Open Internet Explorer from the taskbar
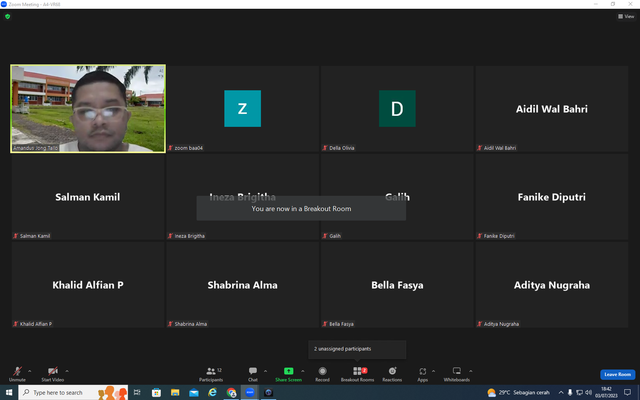 pos(213,393)
